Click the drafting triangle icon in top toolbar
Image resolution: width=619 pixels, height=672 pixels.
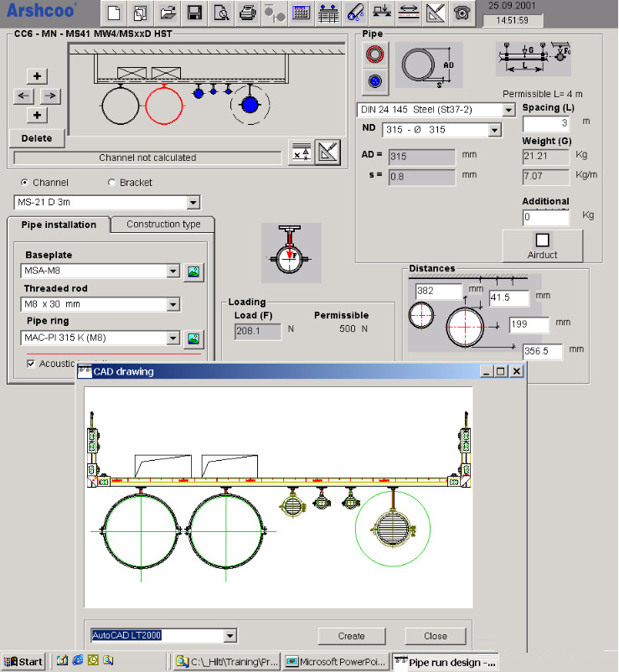pyautogui.click(x=436, y=12)
